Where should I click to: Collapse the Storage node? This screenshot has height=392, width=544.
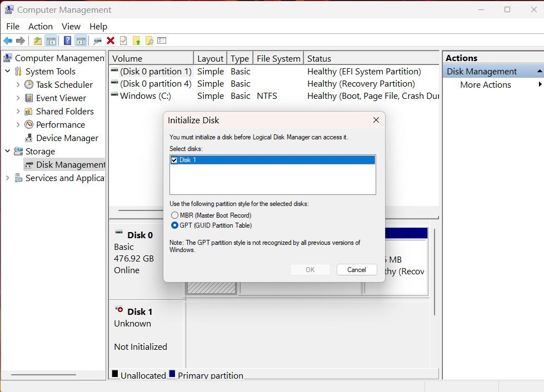pos(8,151)
